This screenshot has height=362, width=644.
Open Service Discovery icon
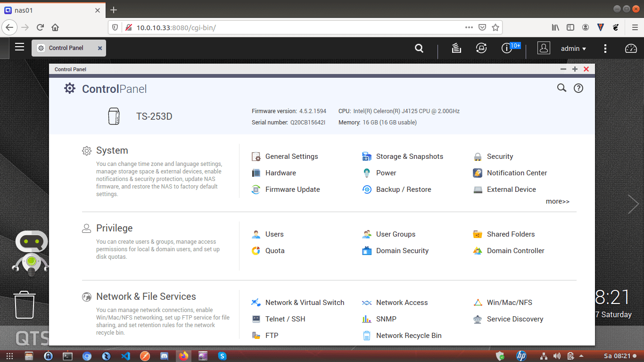pyautogui.click(x=478, y=319)
